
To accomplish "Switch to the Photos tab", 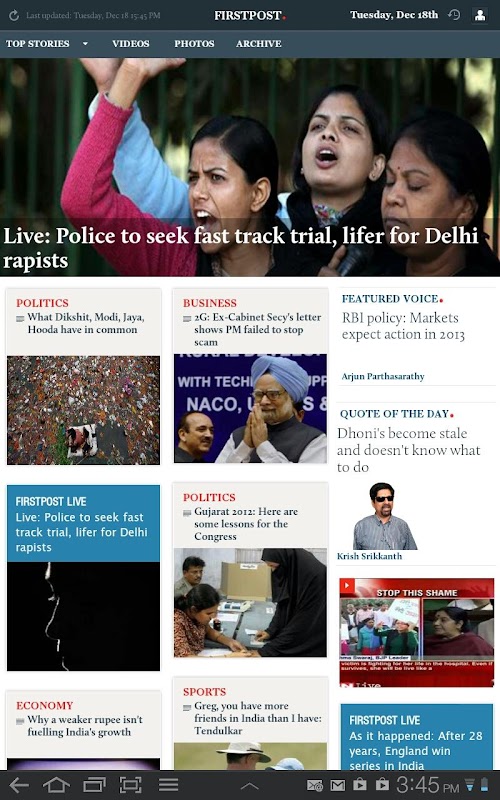I will (x=194, y=44).
